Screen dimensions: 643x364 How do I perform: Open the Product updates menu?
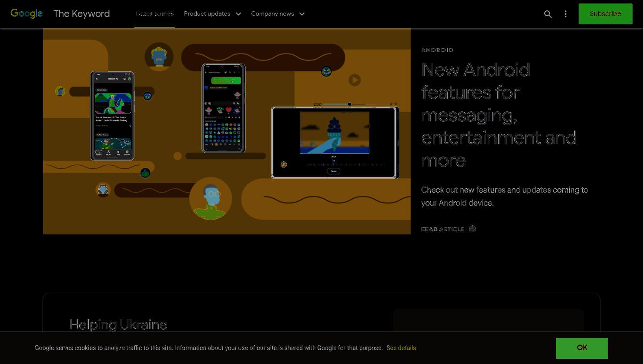pyautogui.click(x=207, y=14)
